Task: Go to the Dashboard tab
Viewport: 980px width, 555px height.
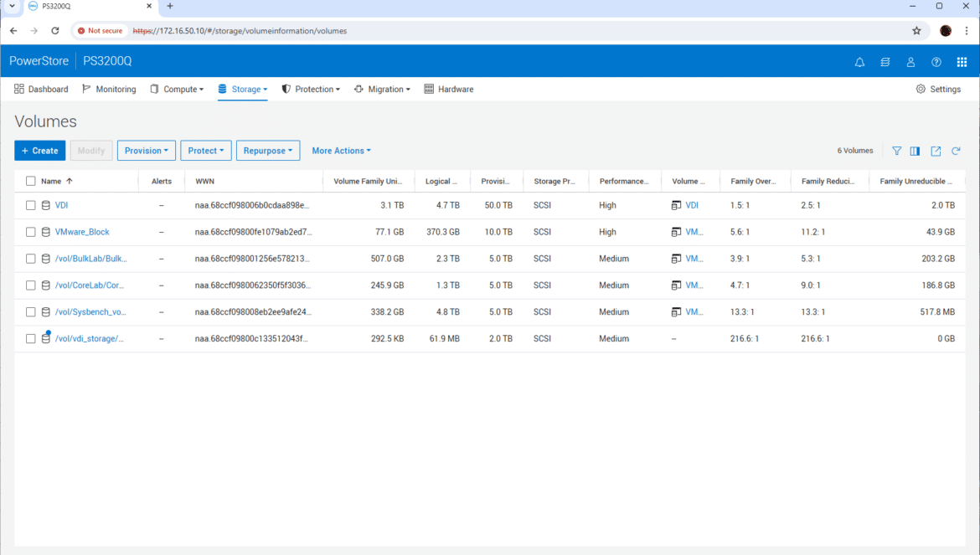Action: pyautogui.click(x=41, y=90)
